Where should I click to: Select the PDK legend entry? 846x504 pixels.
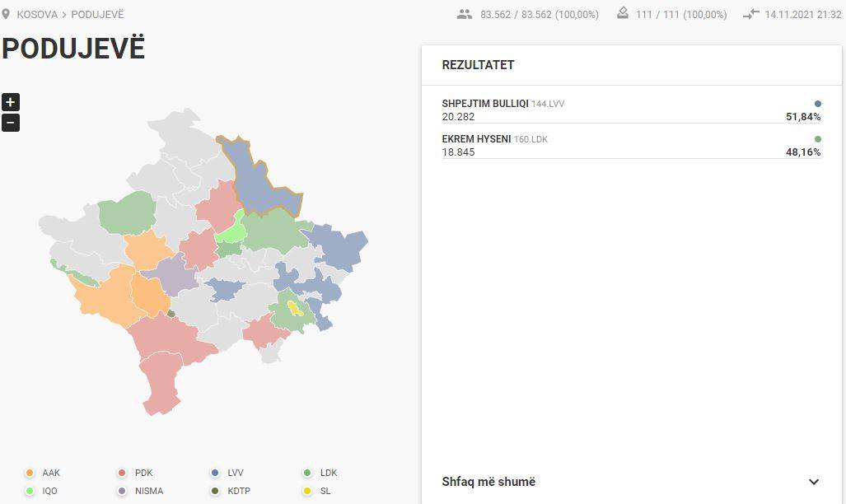(137, 473)
